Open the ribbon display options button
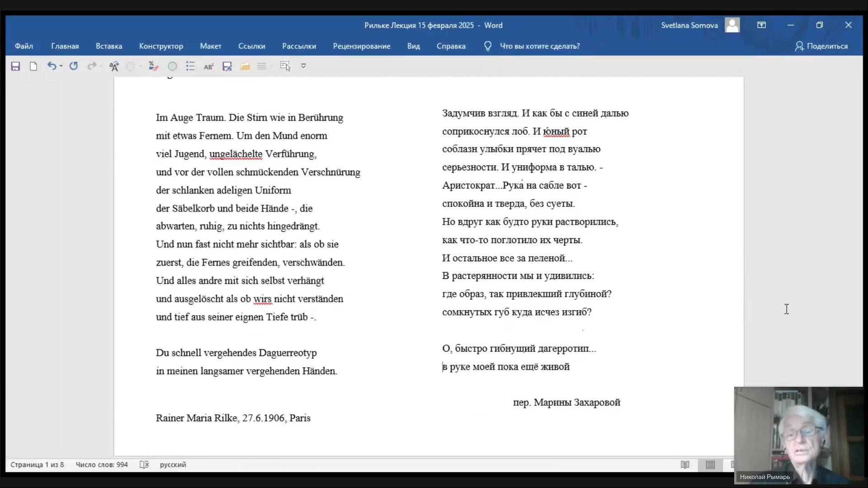The height and width of the screenshot is (488, 868). pyautogui.click(x=761, y=25)
